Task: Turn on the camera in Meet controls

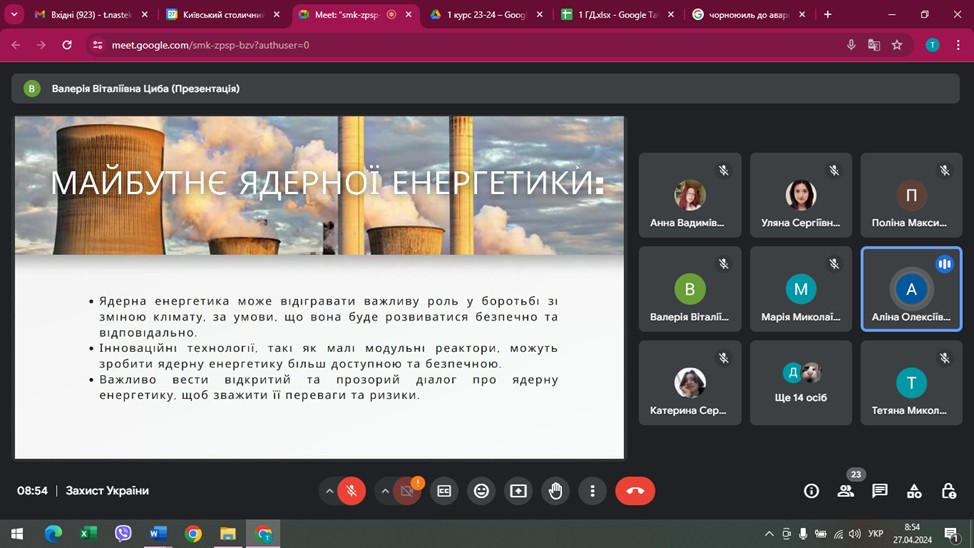Action: pyautogui.click(x=407, y=491)
